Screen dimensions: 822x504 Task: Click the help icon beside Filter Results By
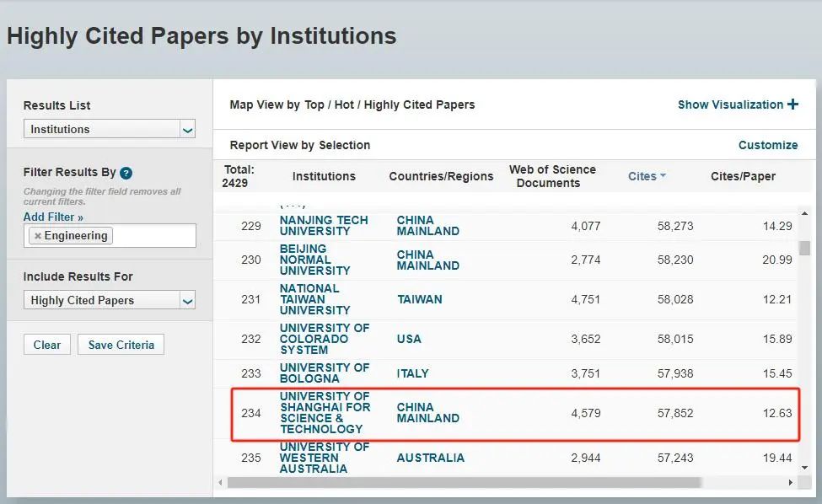[126, 173]
